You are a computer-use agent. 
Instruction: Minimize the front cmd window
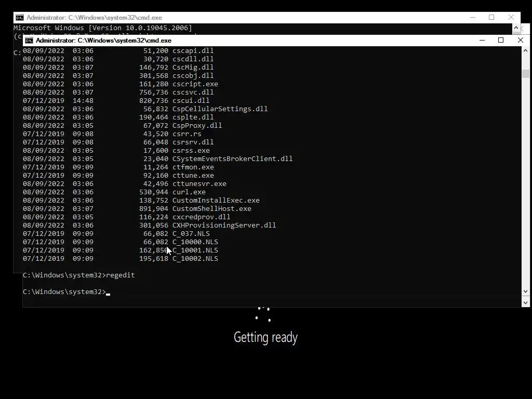482,41
